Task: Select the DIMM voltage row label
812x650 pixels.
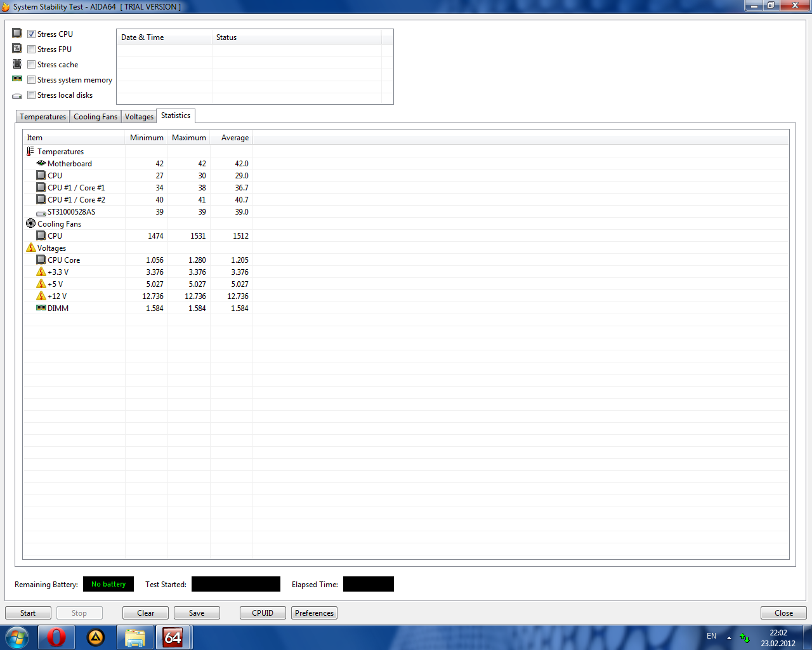Action: pyautogui.click(x=58, y=308)
